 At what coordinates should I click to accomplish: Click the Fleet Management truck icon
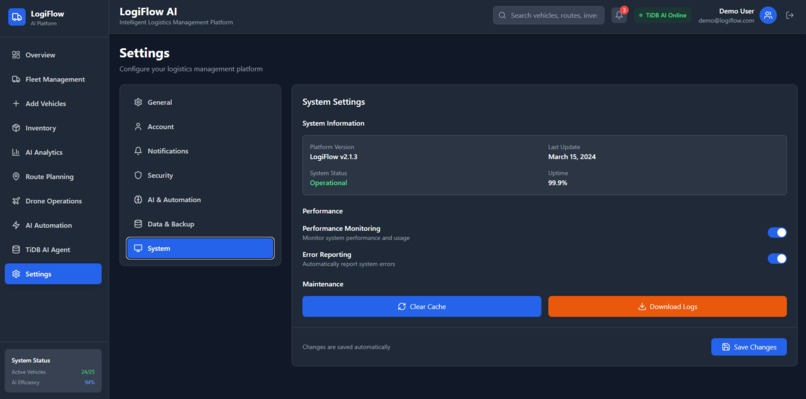pyautogui.click(x=16, y=79)
